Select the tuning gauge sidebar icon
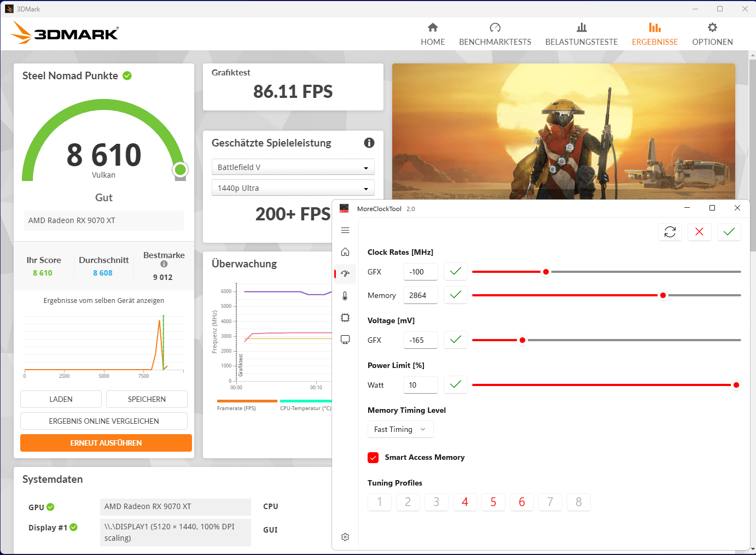Image resolution: width=756 pixels, height=555 pixels. pos(345,274)
